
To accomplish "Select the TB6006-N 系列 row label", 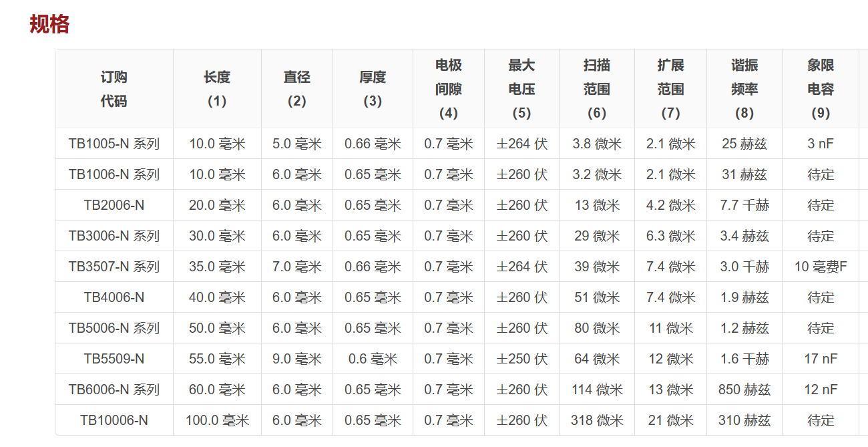I will [114, 390].
